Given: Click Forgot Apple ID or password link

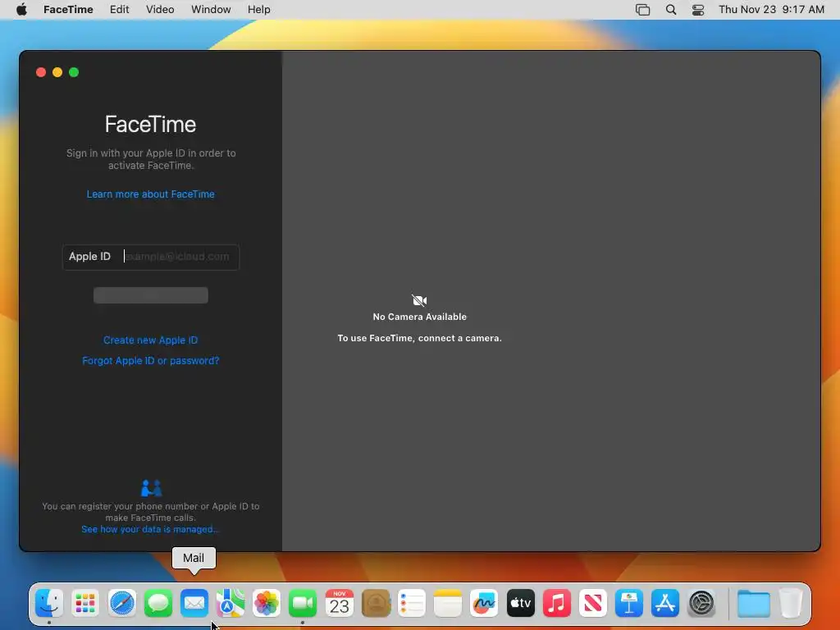Looking at the screenshot, I should [151, 361].
